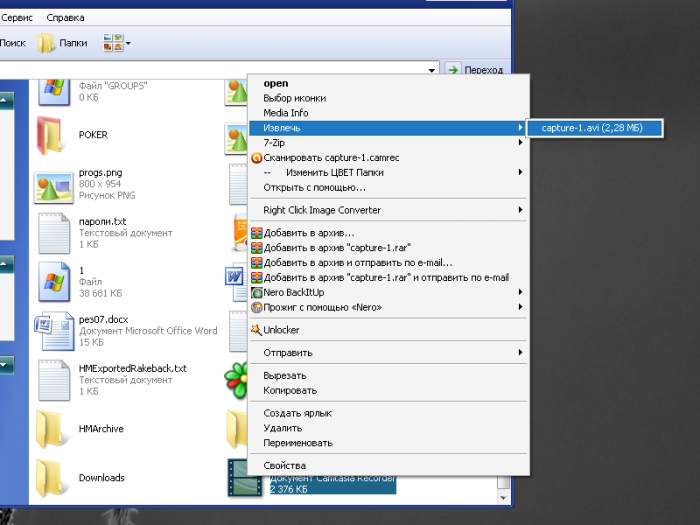Click the 2 376 КБ file size text

point(289,489)
